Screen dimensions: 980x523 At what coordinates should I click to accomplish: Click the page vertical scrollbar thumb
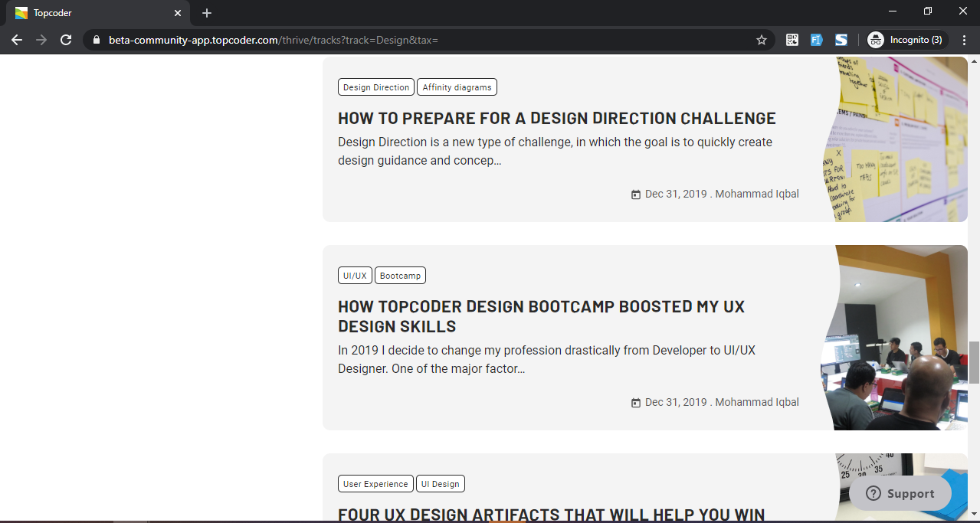coord(974,363)
